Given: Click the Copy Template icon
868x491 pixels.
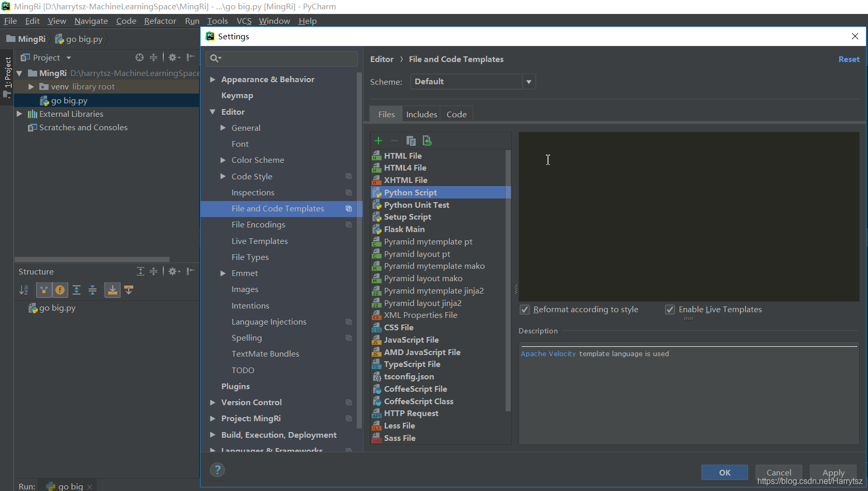Looking at the screenshot, I should click(x=411, y=141).
